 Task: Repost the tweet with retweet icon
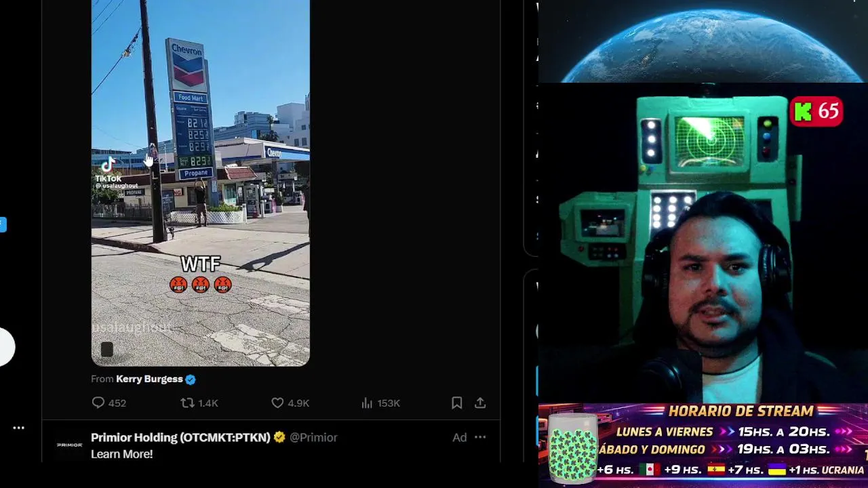click(x=187, y=403)
